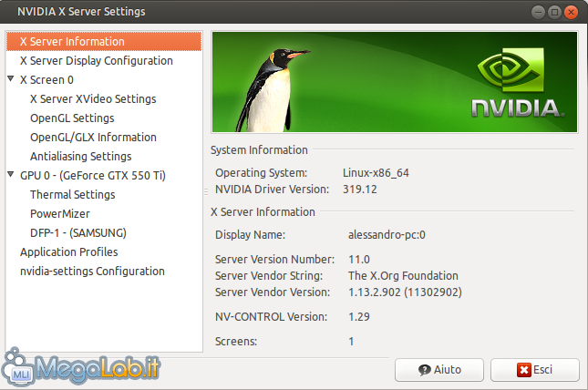Click The X.Org Foundation vendor string
The image size is (588, 390).
coord(403,275)
